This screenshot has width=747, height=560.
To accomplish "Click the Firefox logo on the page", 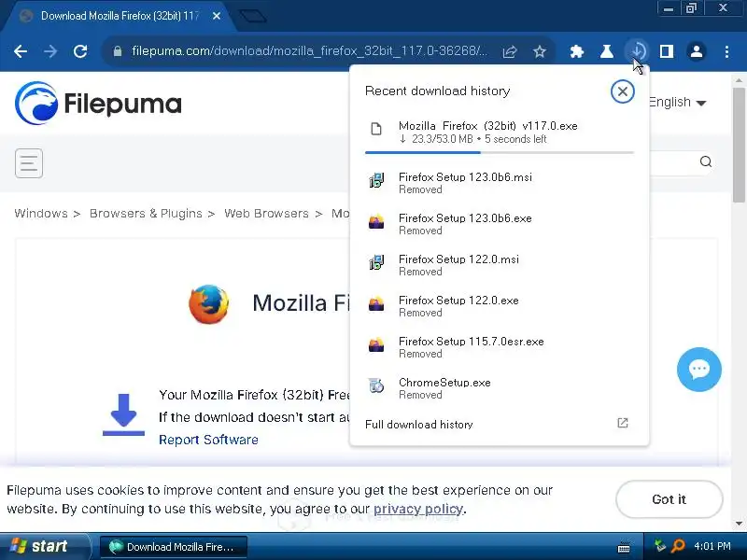I will coord(208,304).
